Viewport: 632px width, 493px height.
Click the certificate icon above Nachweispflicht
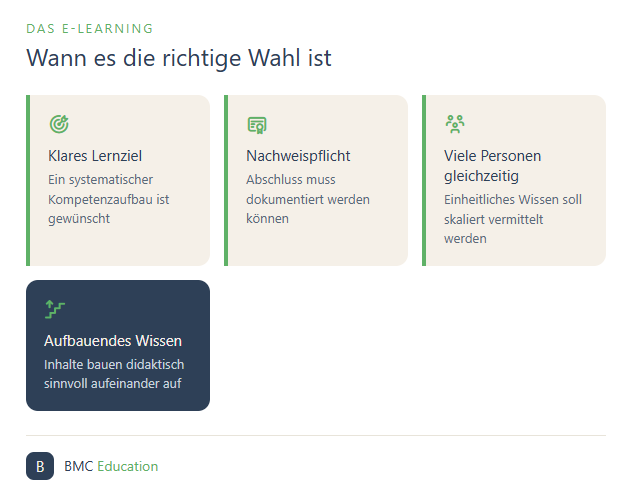pyautogui.click(x=257, y=125)
